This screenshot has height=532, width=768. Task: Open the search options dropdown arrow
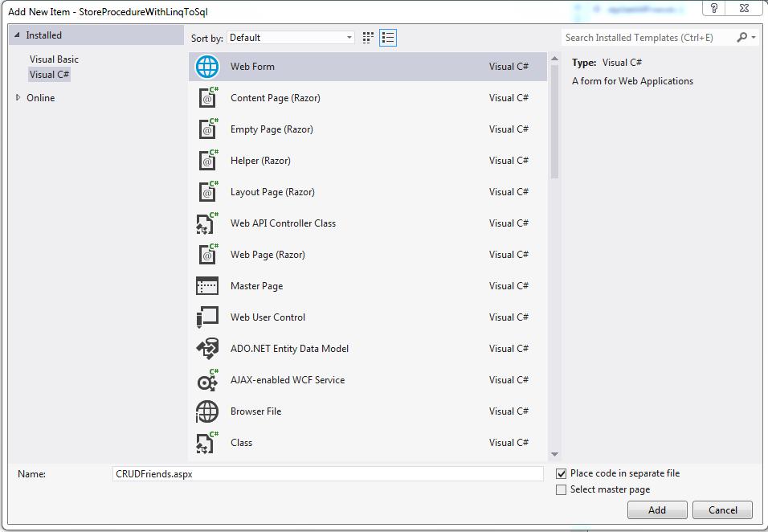click(x=754, y=37)
